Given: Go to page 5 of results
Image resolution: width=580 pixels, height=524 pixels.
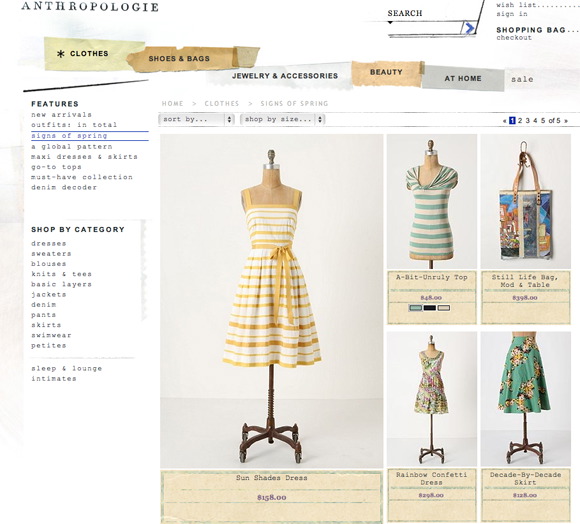Looking at the screenshot, I should coord(543,121).
